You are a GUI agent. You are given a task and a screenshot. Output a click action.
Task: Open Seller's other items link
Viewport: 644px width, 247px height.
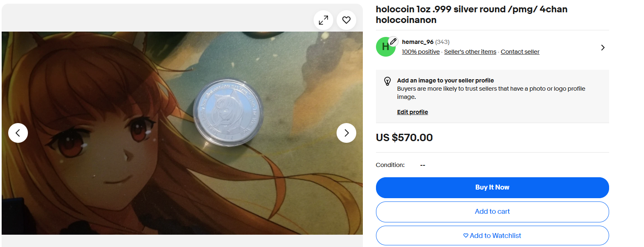[x=470, y=52]
